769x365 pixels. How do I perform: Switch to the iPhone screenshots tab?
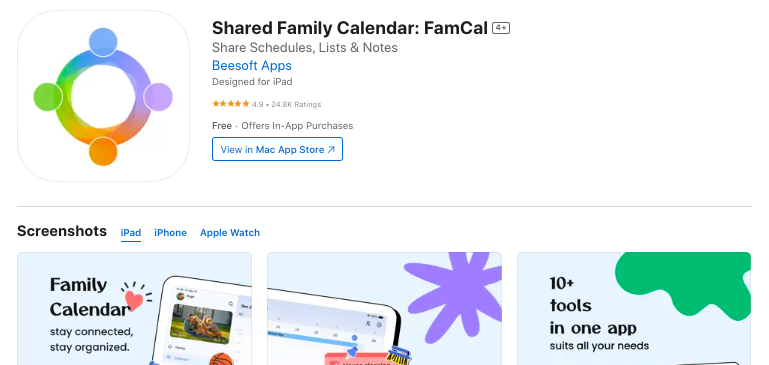(x=170, y=233)
